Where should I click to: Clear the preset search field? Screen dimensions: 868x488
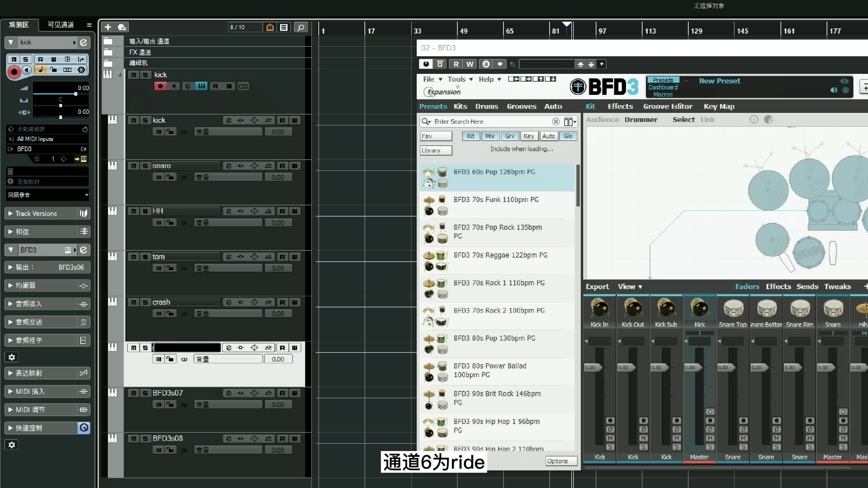[x=555, y=121]
